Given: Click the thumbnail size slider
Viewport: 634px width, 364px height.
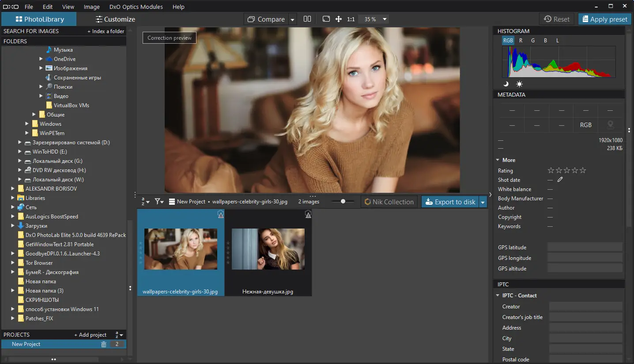Looking at the screenshot, I should coord(343,201).
